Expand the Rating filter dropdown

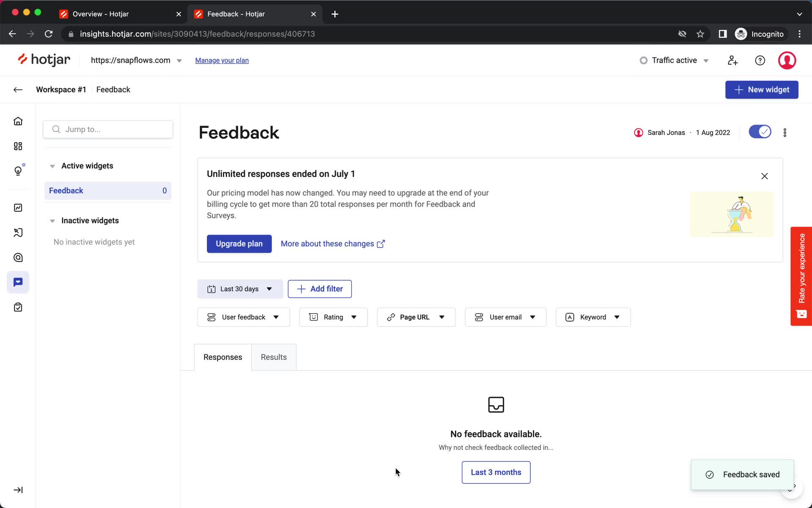coord(333,317)
